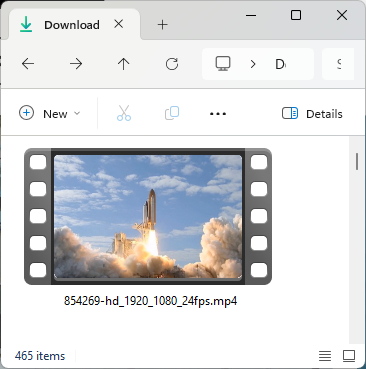366x369 pixels.
Task: Close the File Explorer window
Action: [342, 15]
